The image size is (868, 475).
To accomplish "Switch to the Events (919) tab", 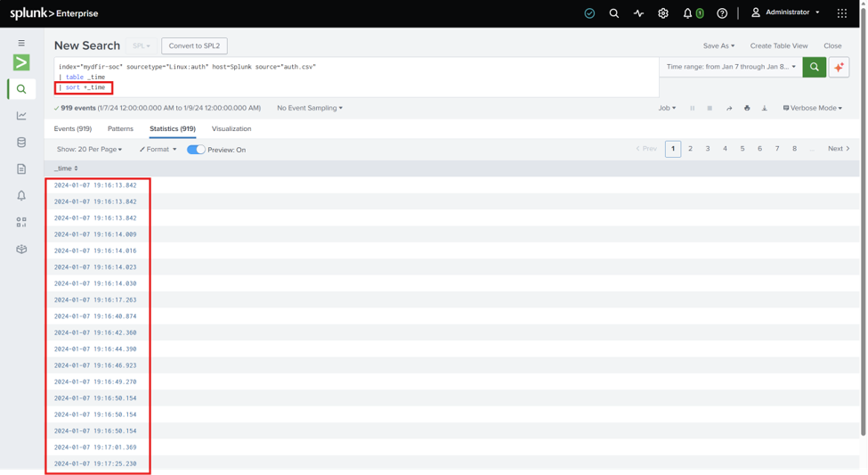I will tap(72, 128).
